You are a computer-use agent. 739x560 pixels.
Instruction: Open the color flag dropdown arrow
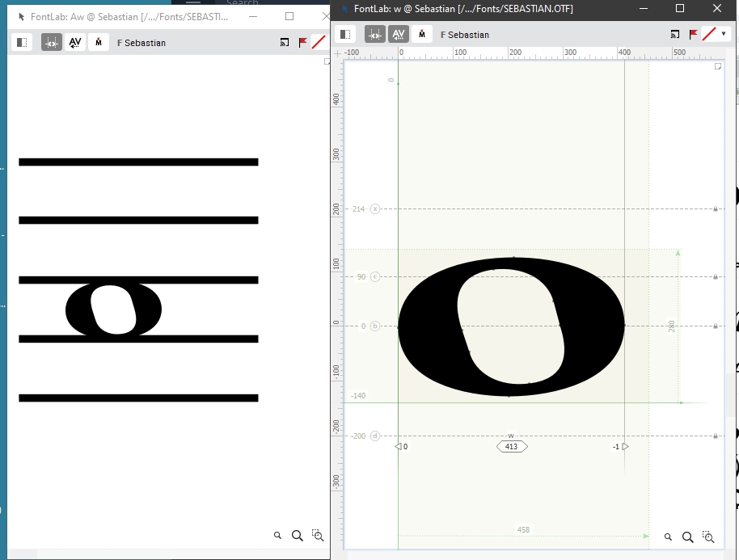pyautogui.click(x=724, y=34)
